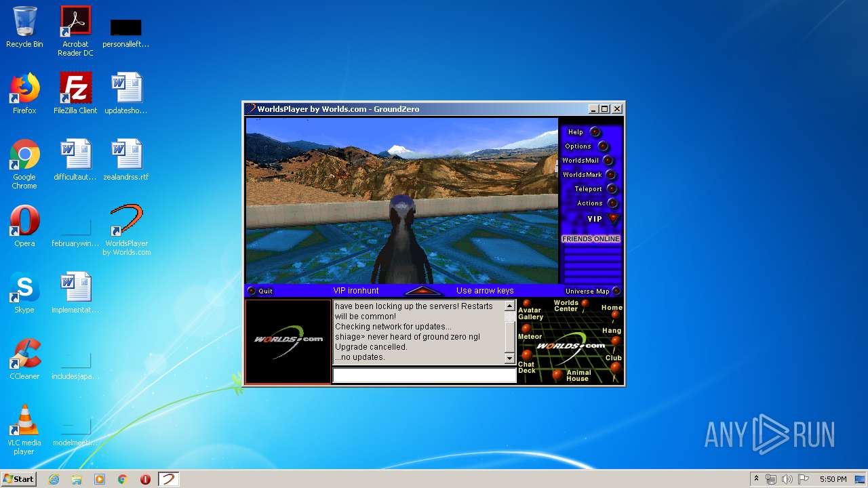Click the chat log scroll-down arrow
The image size is (868, 488).
point(510,358)
